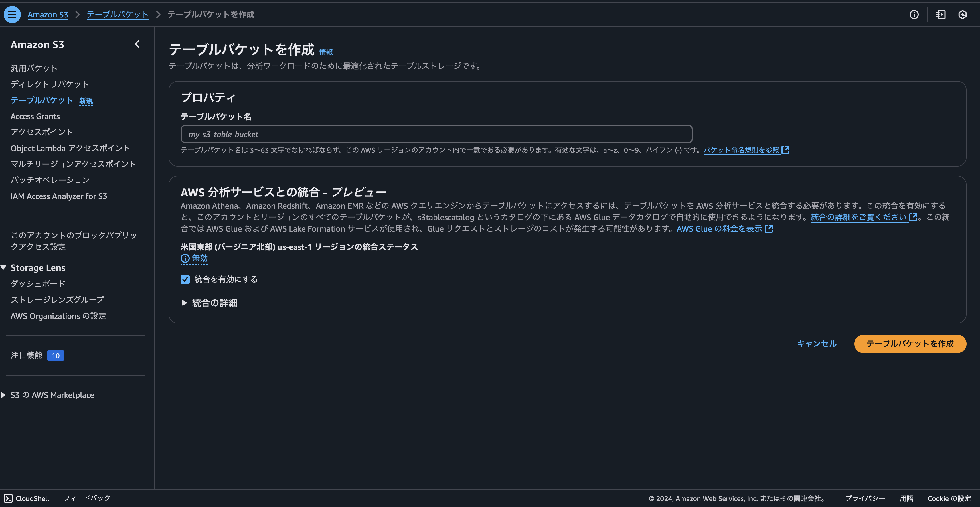Image resolution: width=980 pixels, height=507 pixels.
Task: Click the 無効 status link
Action: point(200,258)
